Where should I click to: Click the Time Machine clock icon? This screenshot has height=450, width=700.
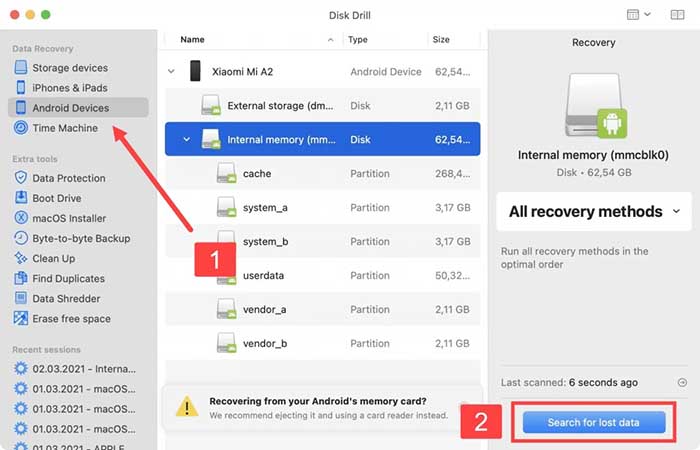21,128
